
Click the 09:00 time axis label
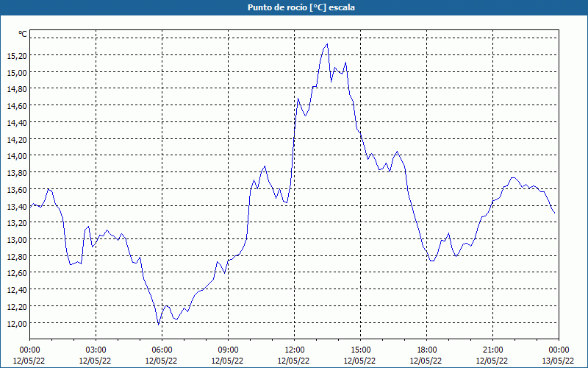click(x=228, y=350)
